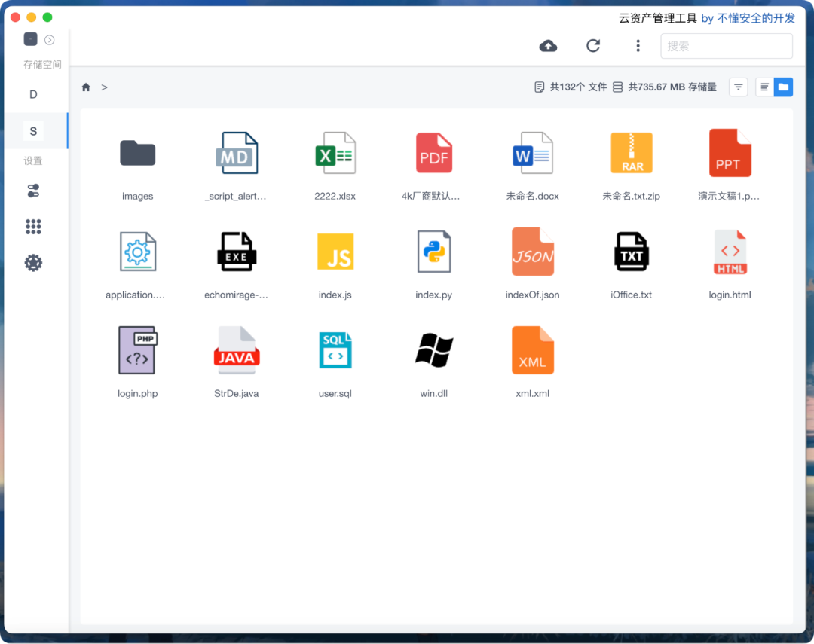This screenshot has height=644, width=814.
Task: Open the filter sort options
Action: (x=738, y=87)
